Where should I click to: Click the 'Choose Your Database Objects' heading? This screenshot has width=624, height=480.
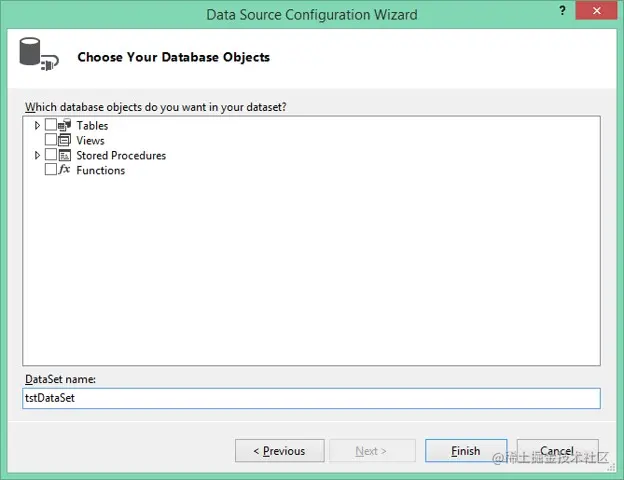tap(174, 57)
